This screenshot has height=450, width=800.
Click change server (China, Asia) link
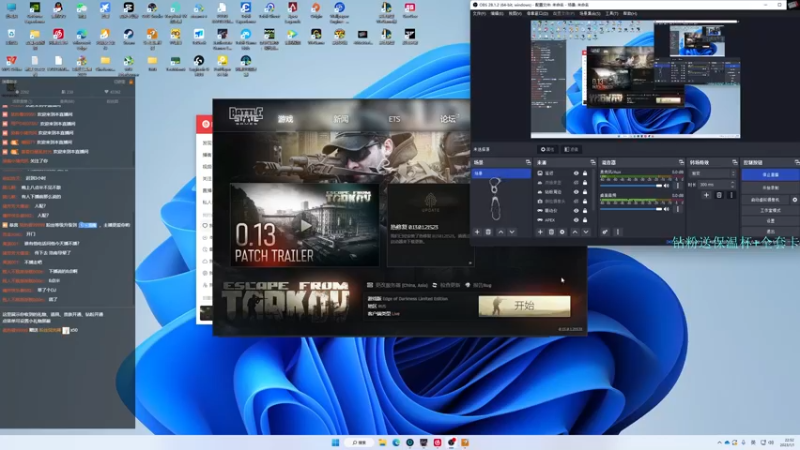click(398, 285)
